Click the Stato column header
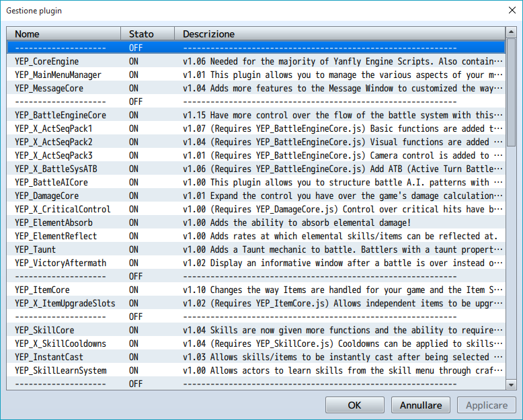 pyautogui.click(x=147, y=34)
